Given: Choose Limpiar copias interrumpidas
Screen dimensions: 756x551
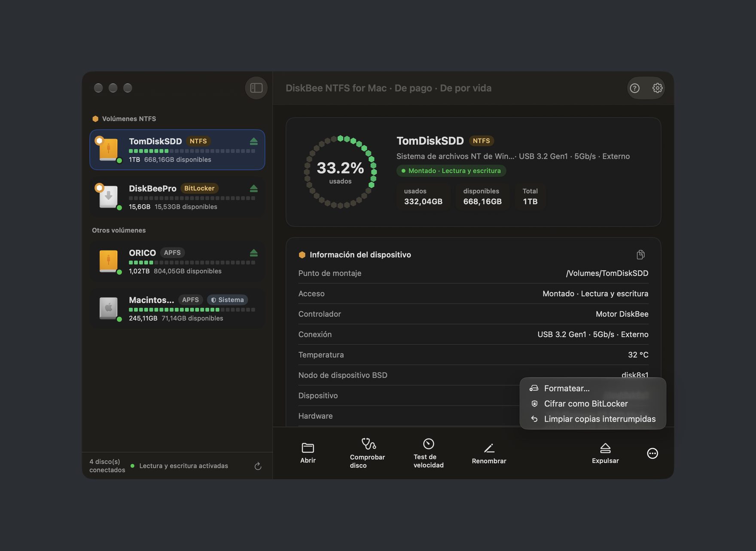Looking at the screenshot, I should tap(593, 419).
